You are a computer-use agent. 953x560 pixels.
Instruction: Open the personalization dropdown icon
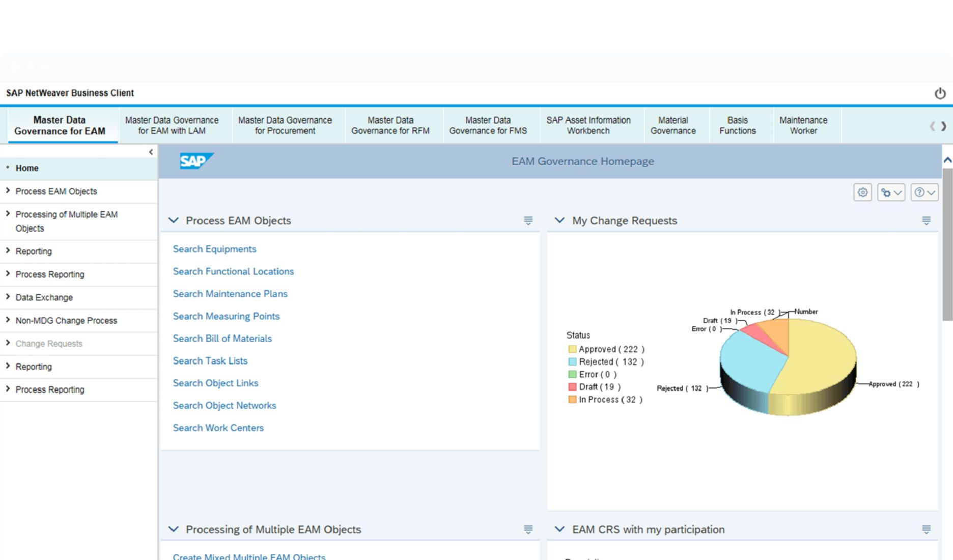(x=891, y=192)
